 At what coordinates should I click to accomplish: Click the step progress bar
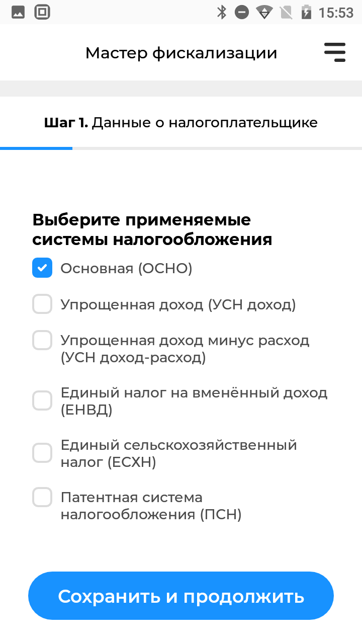click(x=181, y=148)
